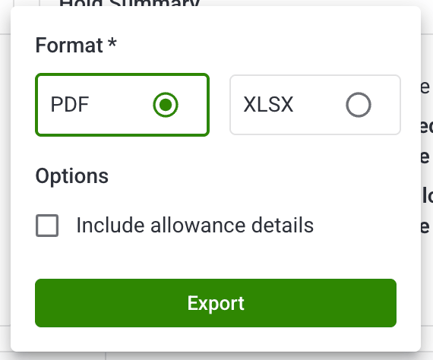The height and width of the screenshot is (360, 433).
Task: Select the XLSX radio button
Action: (x=358, y=105)
